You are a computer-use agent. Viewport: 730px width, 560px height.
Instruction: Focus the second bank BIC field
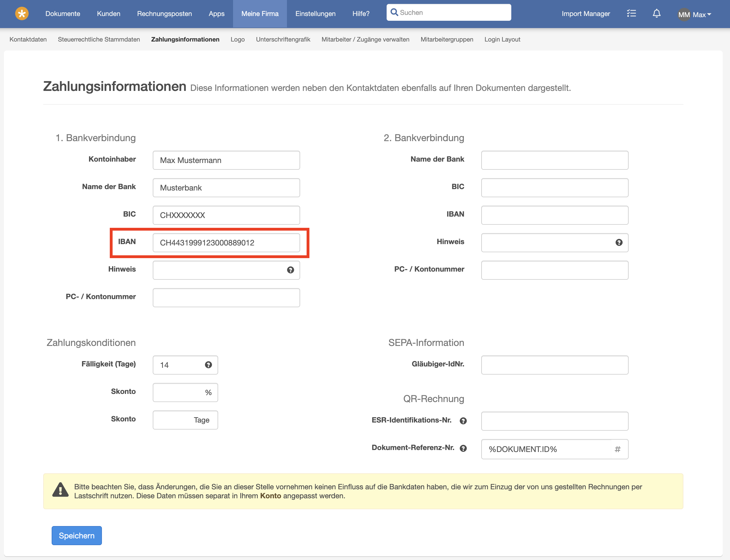pos(555,188)
